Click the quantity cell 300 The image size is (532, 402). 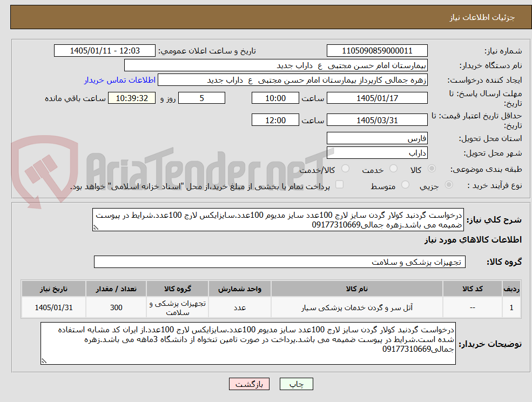116,307
